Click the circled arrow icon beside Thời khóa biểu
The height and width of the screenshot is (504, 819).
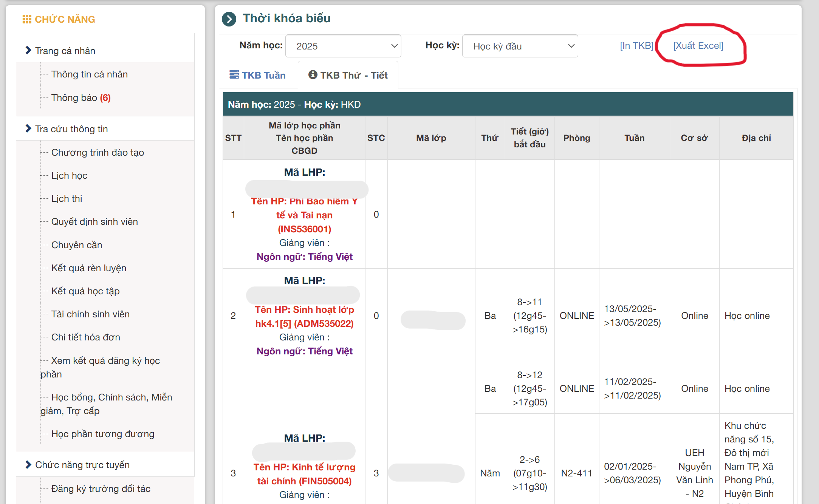[229, 19]
